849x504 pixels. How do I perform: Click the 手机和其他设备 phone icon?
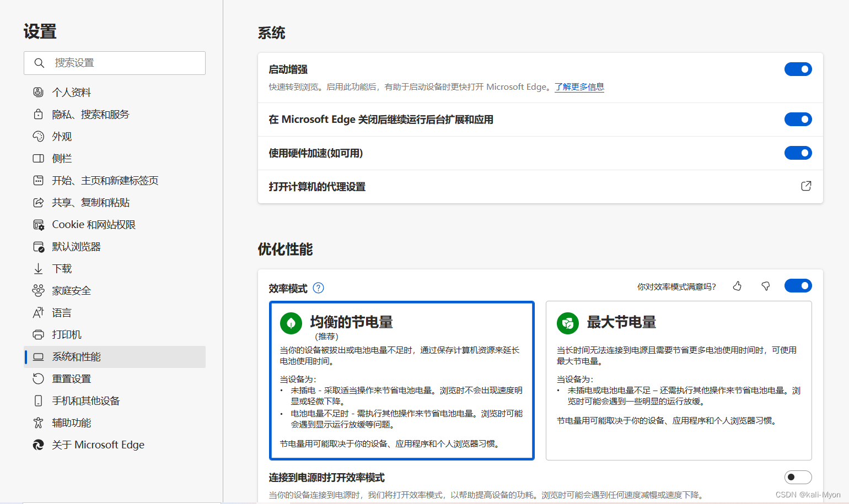[38, 400]
